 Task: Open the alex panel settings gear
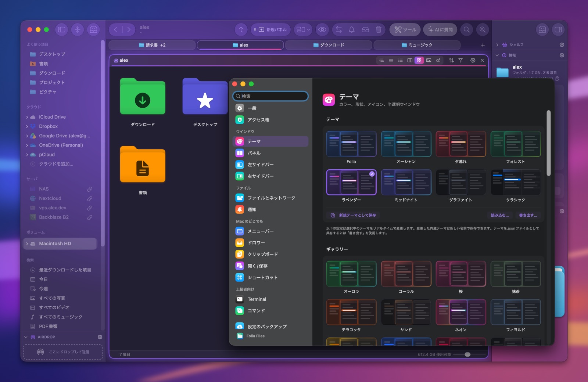click(473, 60)
